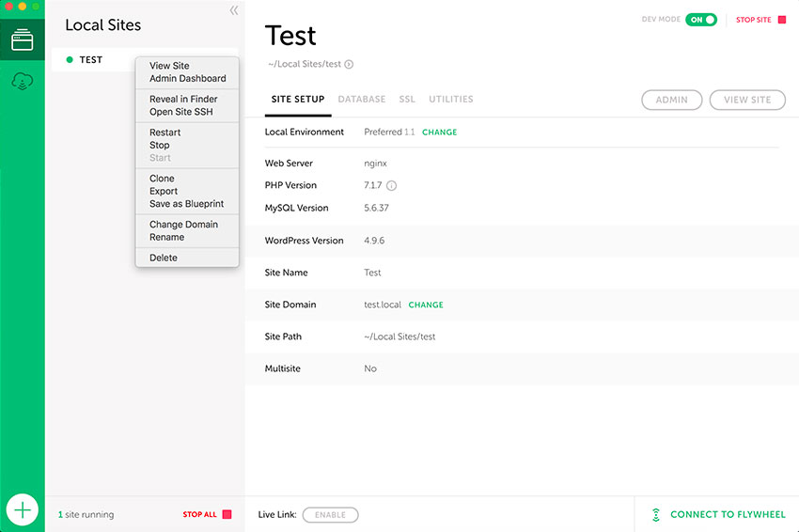The height and width of the screenshot is (532, 799).
Task: Click the Admin button
Action: coord(671,100)
